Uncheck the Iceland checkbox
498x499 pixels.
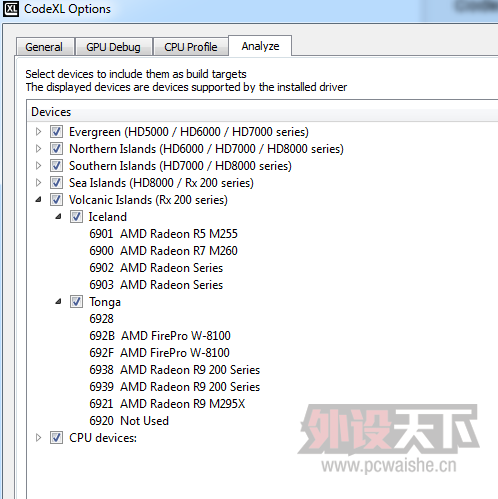[x=76, y=217]
